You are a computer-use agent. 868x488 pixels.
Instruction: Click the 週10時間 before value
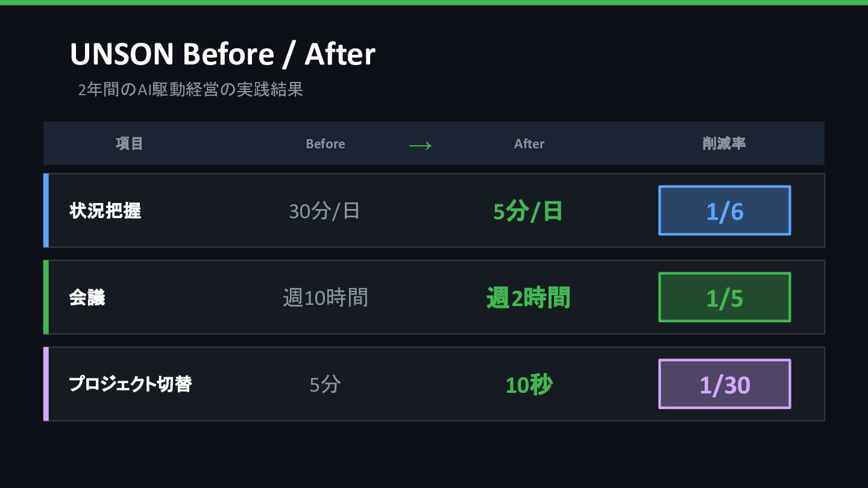(x=325, y=298)
